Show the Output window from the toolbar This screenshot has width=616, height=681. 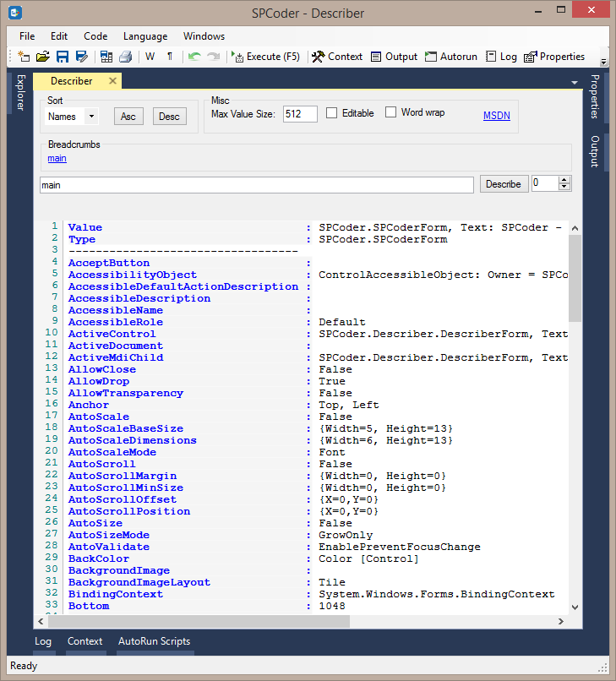click(x=394, y=57)
